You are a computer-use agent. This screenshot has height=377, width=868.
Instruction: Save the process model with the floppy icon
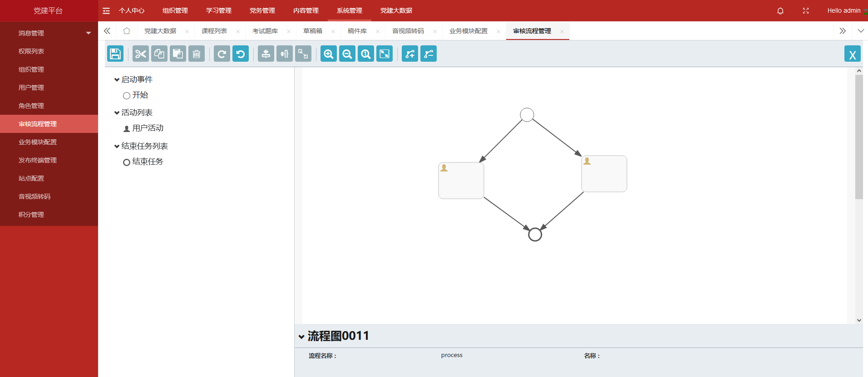click(115, 54)
